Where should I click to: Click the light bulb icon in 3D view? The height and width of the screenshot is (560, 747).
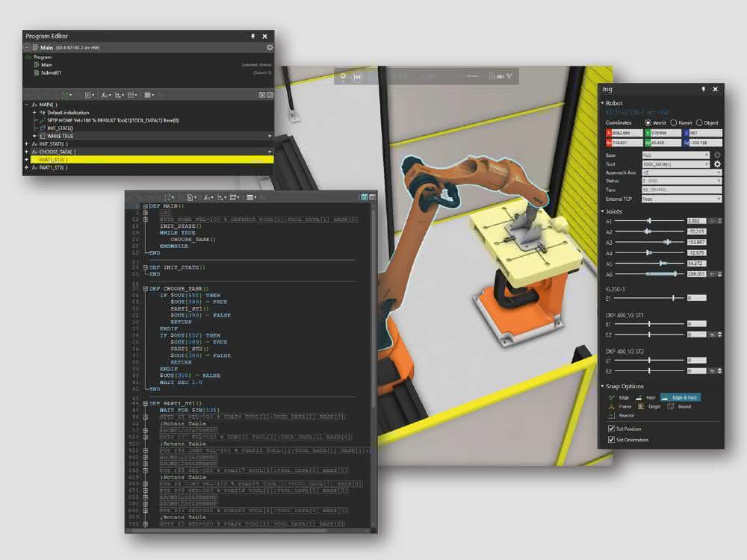click(343, 76)
